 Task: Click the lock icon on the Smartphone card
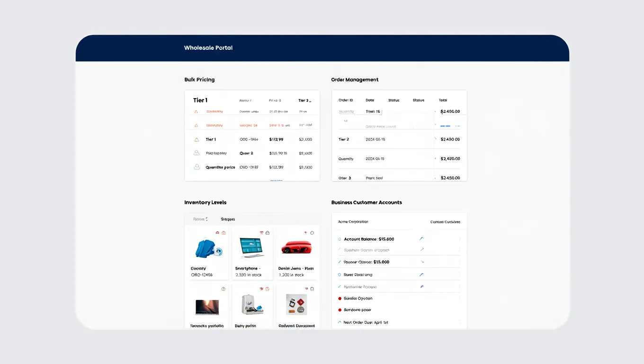point(268,233)
